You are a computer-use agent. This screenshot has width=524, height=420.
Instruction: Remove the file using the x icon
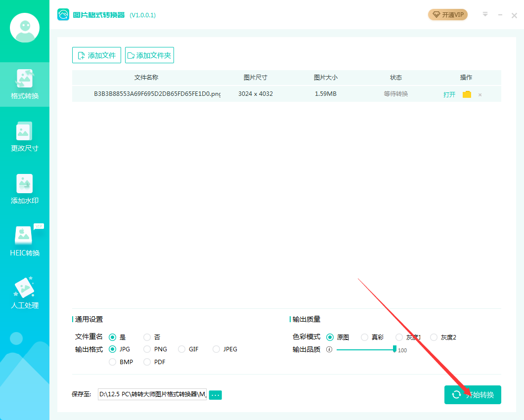[x=480, y=94]
